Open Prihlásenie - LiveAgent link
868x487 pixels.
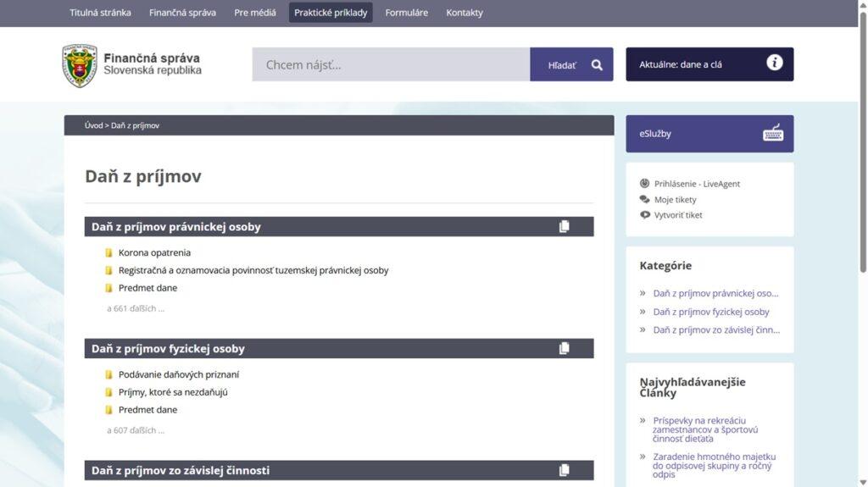(697, 184)
